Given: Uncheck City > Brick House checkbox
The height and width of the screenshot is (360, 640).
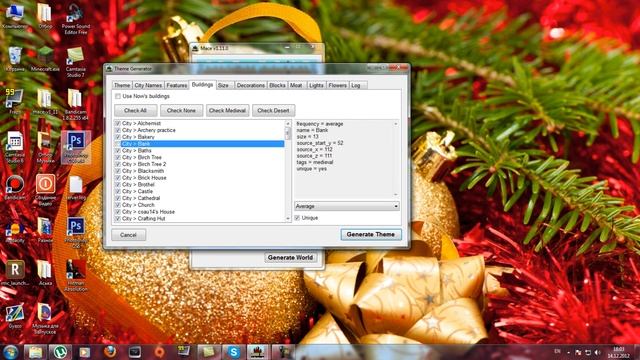Looking at the screenshot, I should pos(118,178).
